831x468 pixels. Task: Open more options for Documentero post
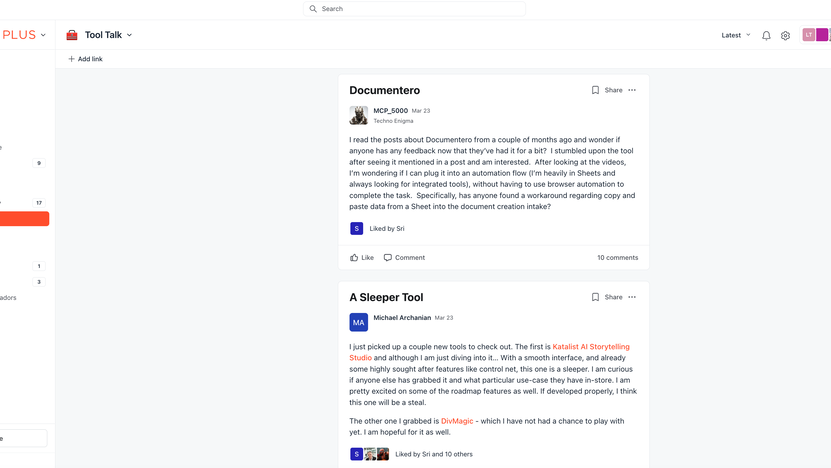[632, 90]
